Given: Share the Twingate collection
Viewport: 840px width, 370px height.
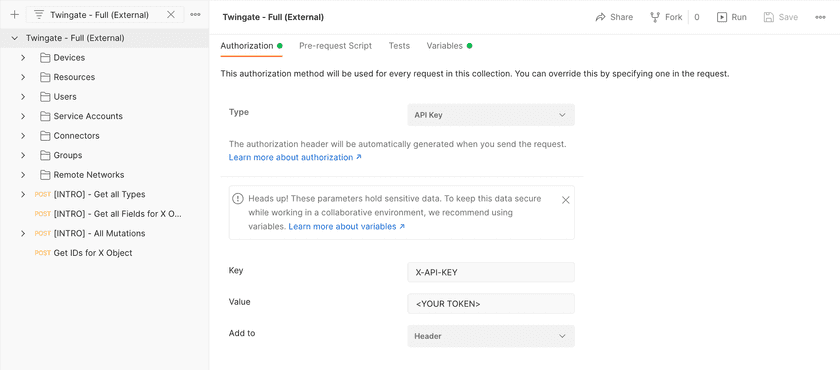Looking at the screenshot, I should 614,17.
